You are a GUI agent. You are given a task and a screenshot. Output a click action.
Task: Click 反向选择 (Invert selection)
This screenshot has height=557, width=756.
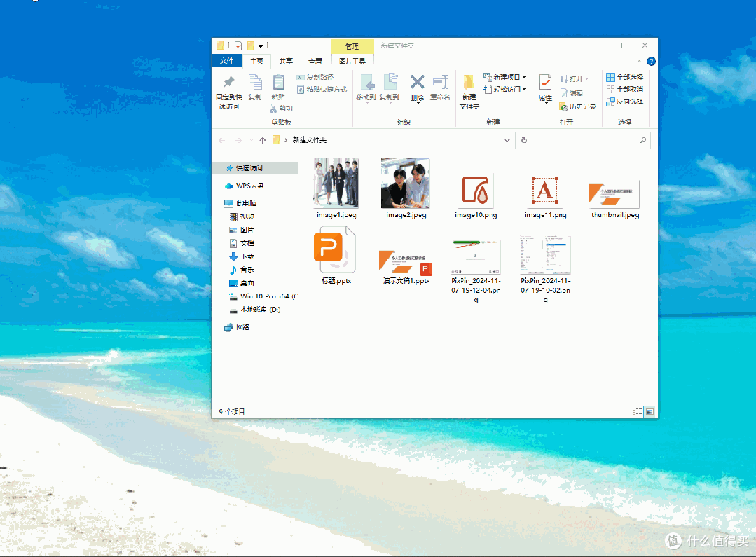624,102
